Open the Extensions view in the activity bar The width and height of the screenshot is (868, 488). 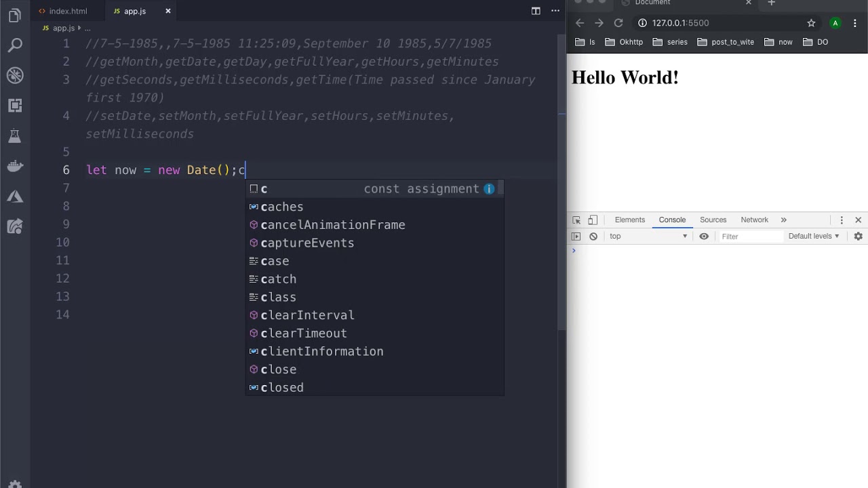point(15,106)
